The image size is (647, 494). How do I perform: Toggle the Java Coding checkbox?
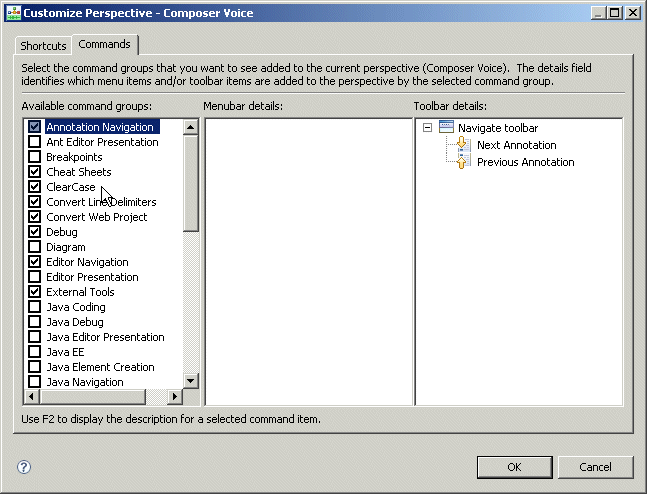pyautogui.click(x=35, y=307)
